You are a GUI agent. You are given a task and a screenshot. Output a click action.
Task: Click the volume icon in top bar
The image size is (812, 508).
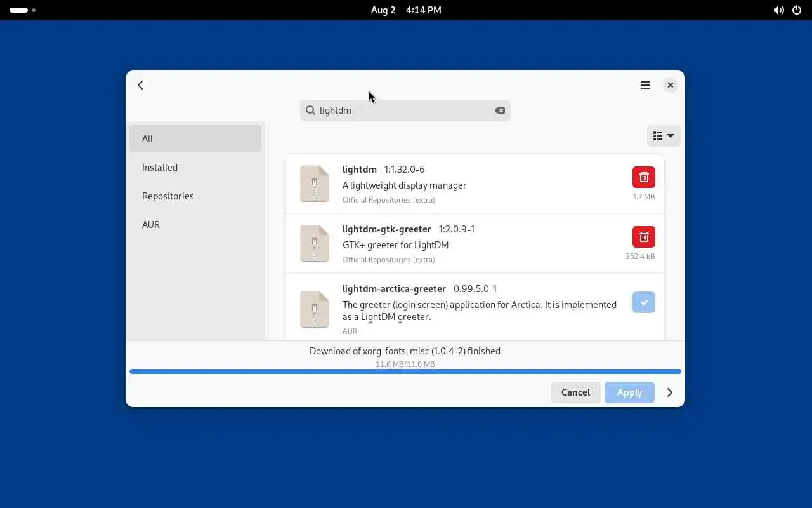coord(778,10)
